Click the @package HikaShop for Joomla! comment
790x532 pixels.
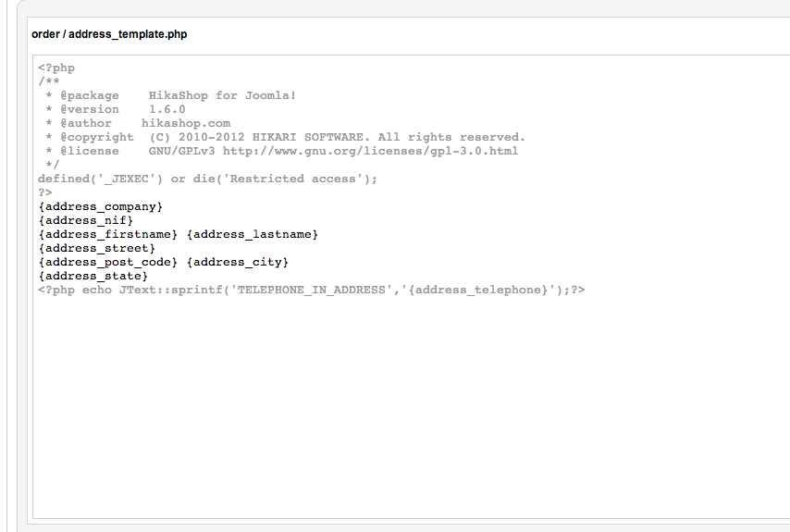[x=179, y=95]
